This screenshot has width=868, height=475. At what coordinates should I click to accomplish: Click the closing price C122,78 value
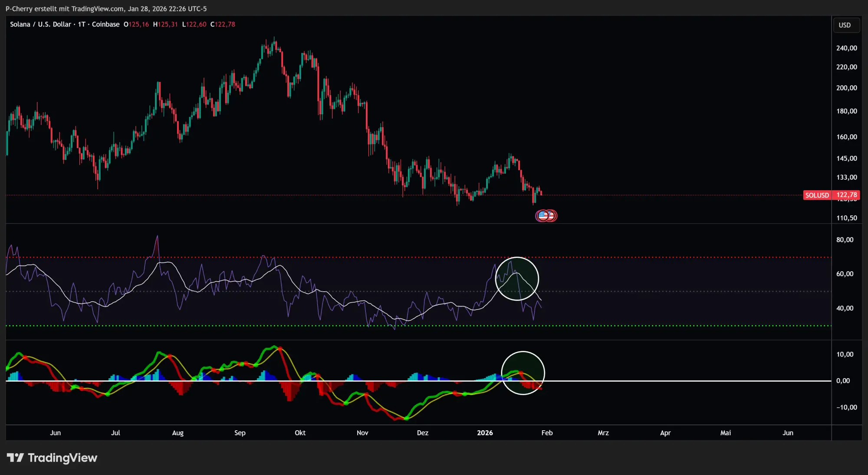[223, 24]
